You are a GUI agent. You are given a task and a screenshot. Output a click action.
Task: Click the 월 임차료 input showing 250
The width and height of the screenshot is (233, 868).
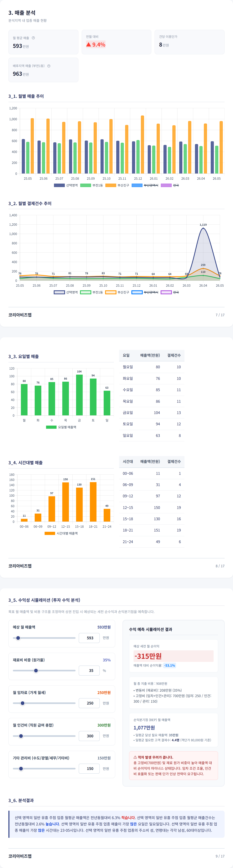click(x=89, y=703)
